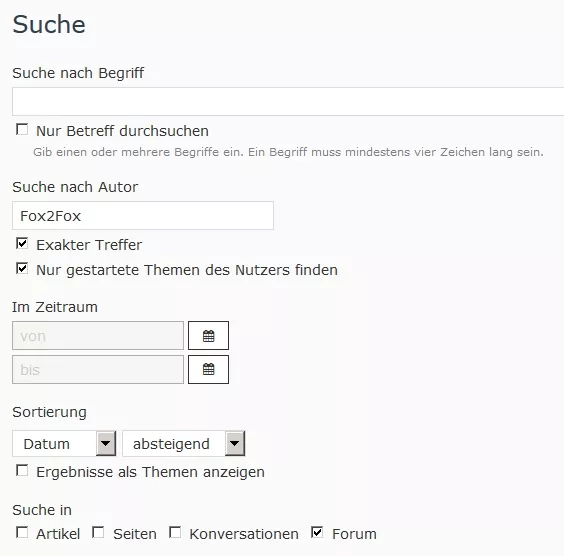The image size is (564, 556).
Task: Check 'Nur Betreff durchsuchen' checkbox
Action: (x=22, y=129)
